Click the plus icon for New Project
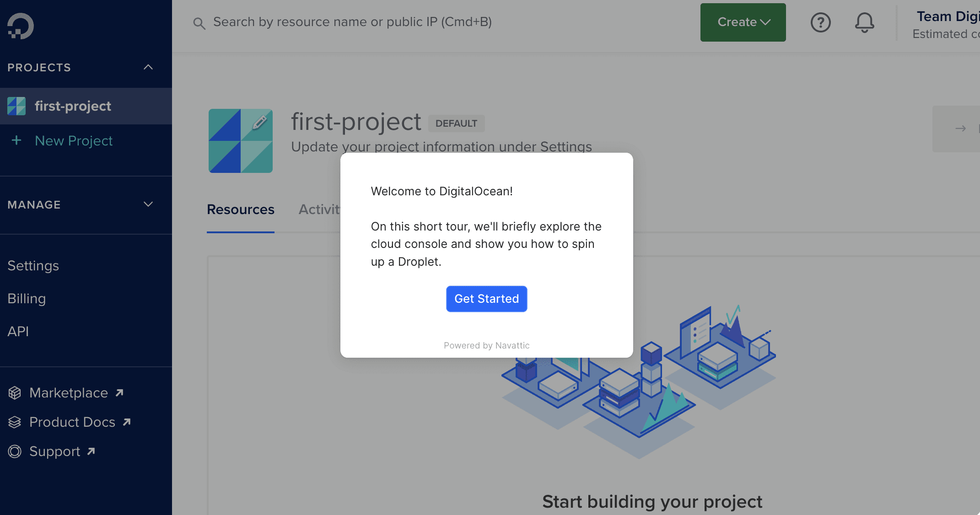 pyautogui.click(x=16, y=140)
